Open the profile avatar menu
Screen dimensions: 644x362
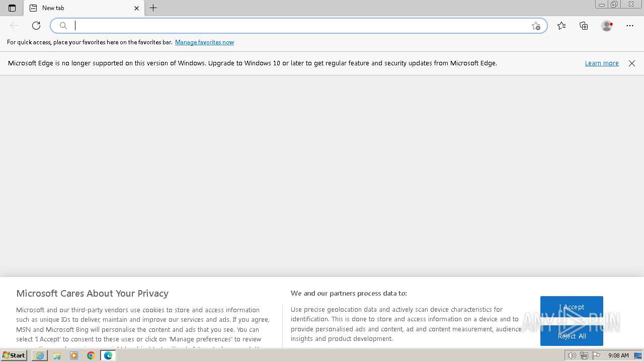pos(607,26)
